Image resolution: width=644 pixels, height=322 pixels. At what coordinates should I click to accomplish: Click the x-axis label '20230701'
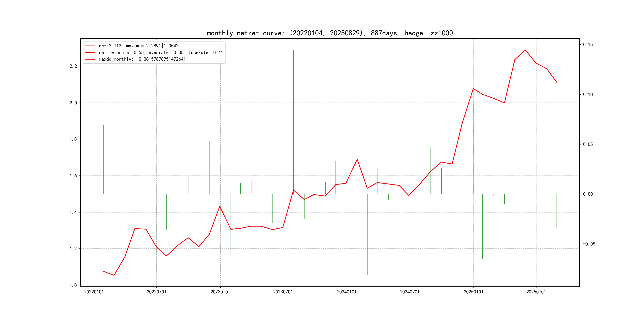[x=283, y=292]
